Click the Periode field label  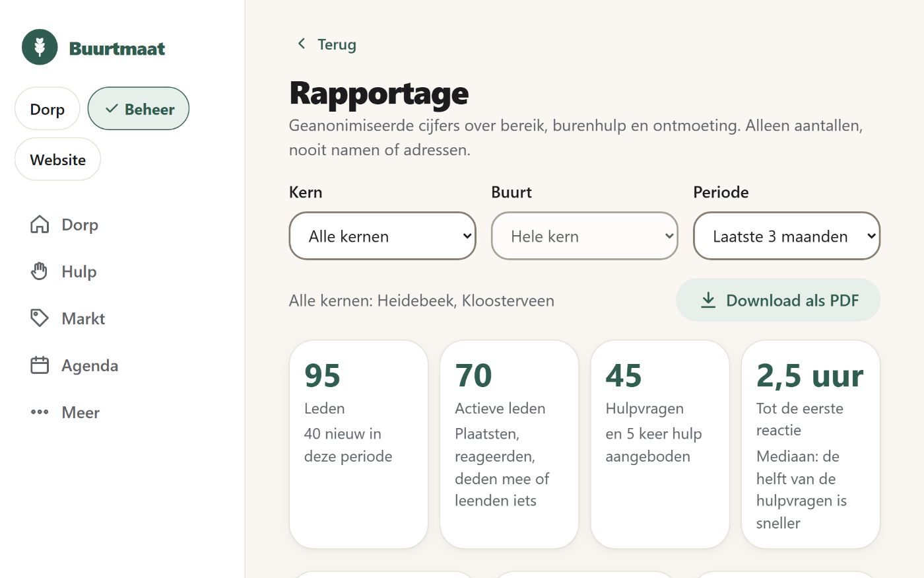[721, 192]
